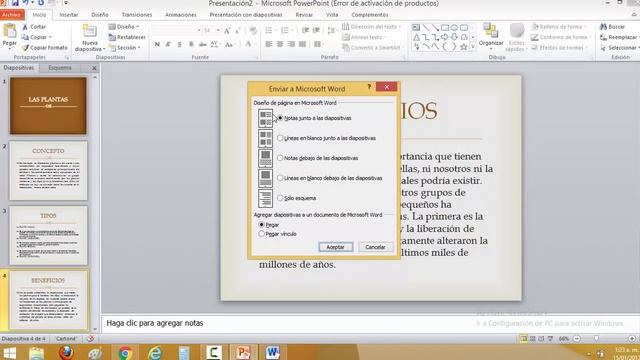Screen dimensions: 640x360
Task: Select 'Líneas en blanco junto a las diapositivas'
Action: [x=280, y=138]
